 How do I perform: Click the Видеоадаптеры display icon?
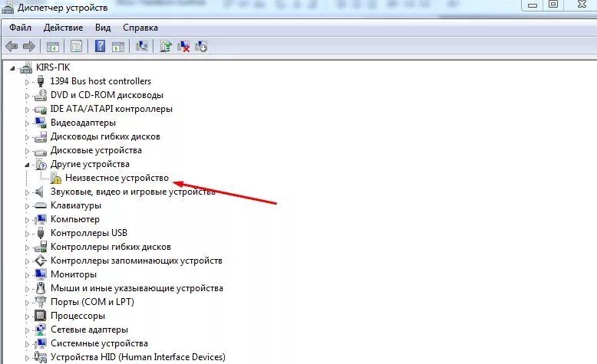[x=41, y=123]
